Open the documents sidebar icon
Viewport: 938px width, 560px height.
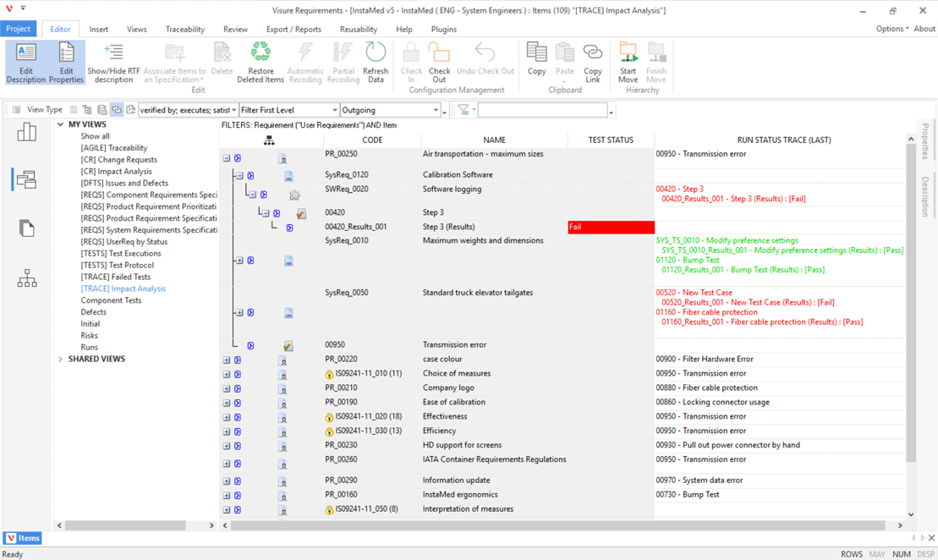[x=27, y=228]
